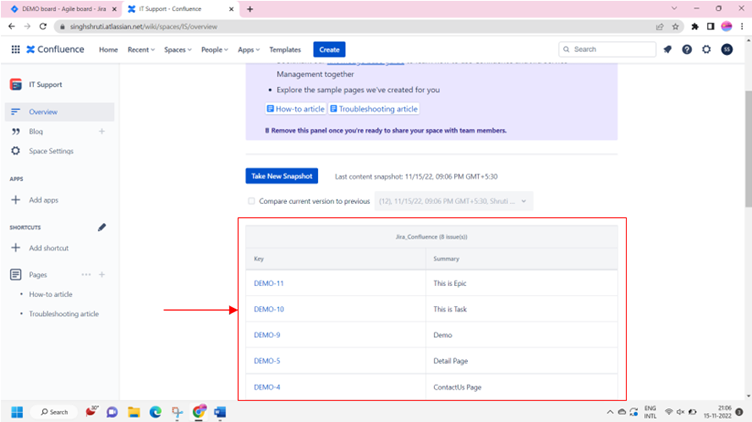Open Word from the taskbar
This screenshot has width=752, height=422.
click(x=220, y=412)
